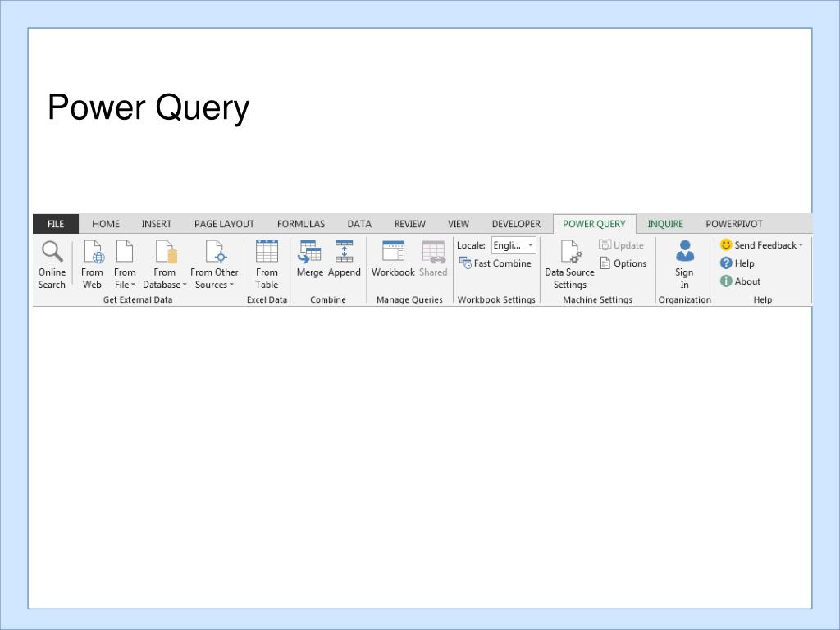Enable Fast Combine option
Viewport: 840px width, 630px height.
pos(495,263)
